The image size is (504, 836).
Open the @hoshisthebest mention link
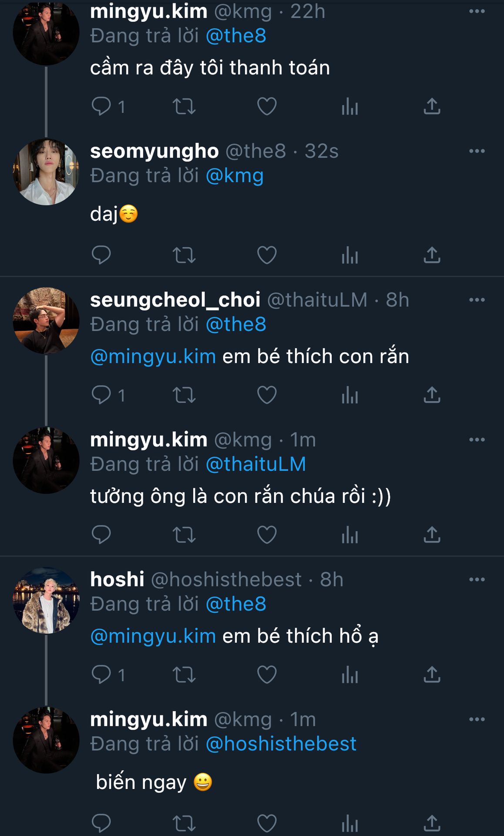coord(281,744)
